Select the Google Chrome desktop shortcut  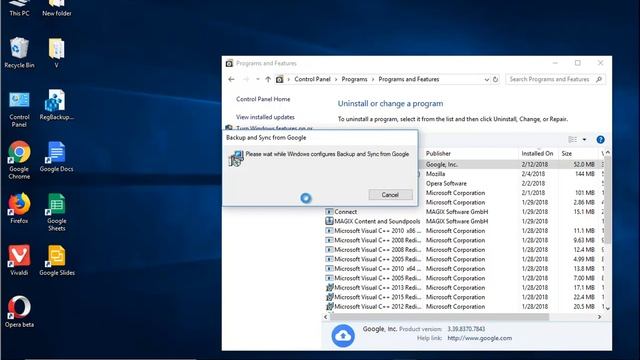pyautogui.click(x=19, y=160)
